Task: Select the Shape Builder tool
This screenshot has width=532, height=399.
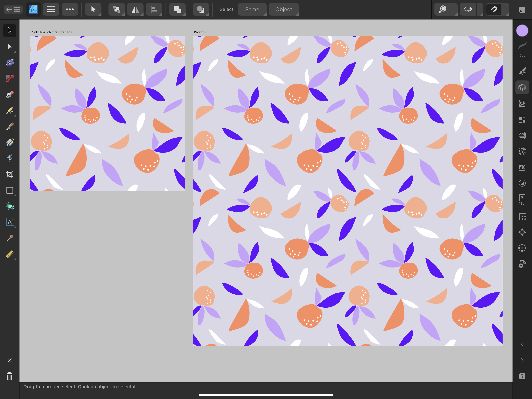Action: pyautogui.click(x=10, y=207)
